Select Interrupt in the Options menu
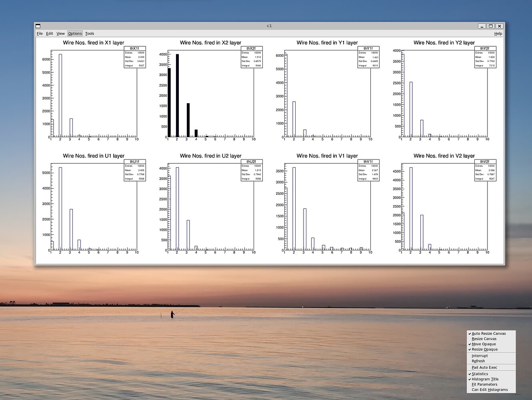 tap(491, 356)
